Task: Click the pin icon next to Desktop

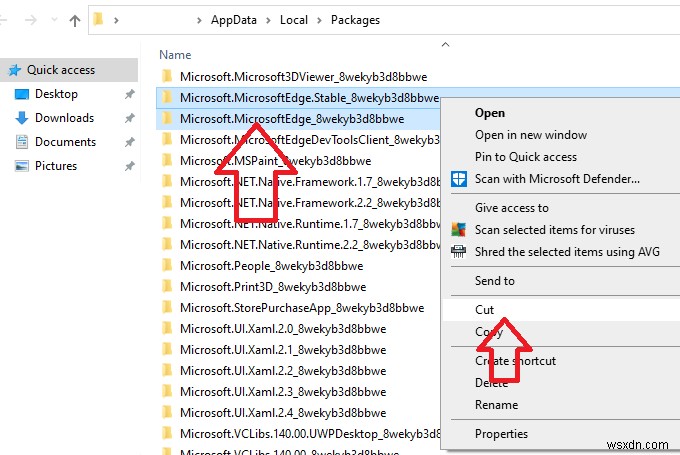Action: pyautogui.click(x=129, y=94)
